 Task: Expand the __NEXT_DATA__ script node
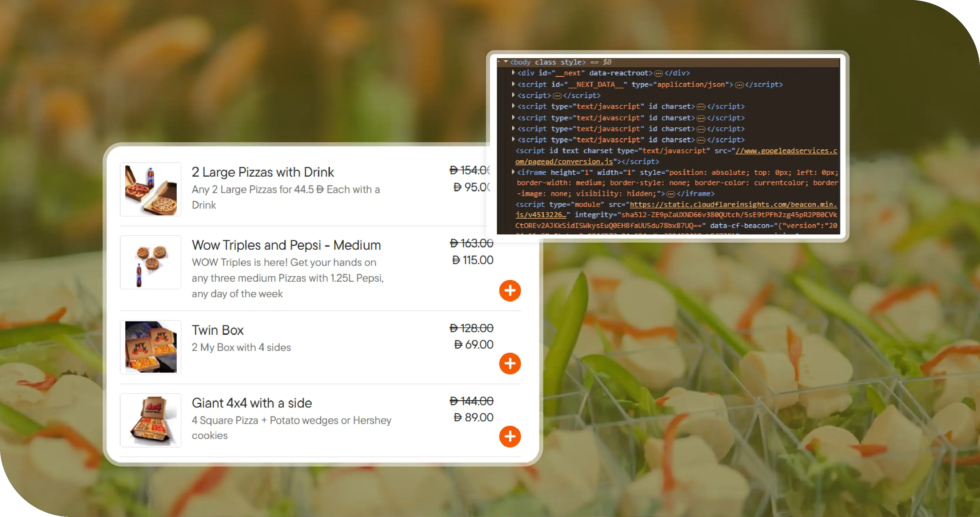click(513, 84)
